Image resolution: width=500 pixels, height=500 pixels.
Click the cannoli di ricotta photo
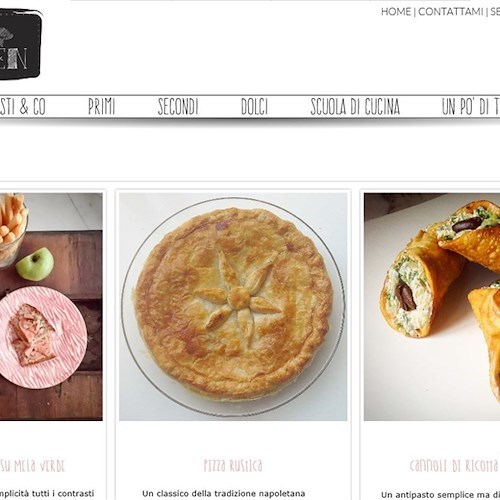coord(432,307)
